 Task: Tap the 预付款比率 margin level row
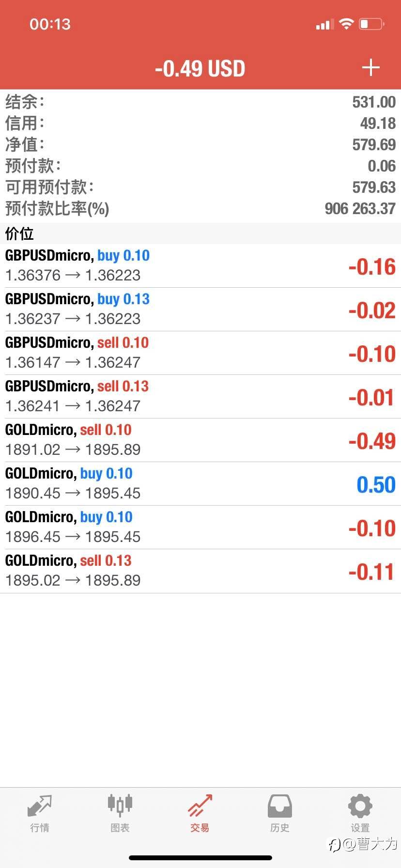(x=200, y=209)
